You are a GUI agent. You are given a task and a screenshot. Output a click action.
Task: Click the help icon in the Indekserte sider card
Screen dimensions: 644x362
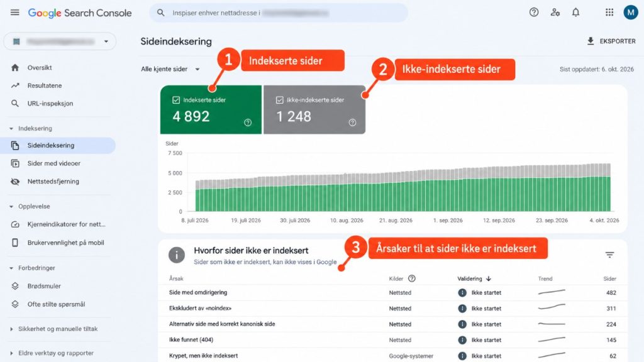(x=248, y=123)
